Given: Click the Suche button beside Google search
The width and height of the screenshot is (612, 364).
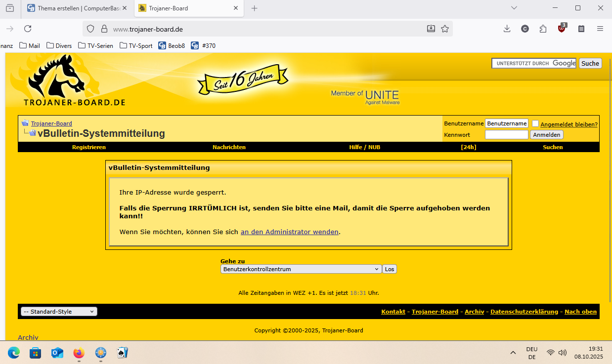Looking at the screenshot, I should (x=590, y=63).
